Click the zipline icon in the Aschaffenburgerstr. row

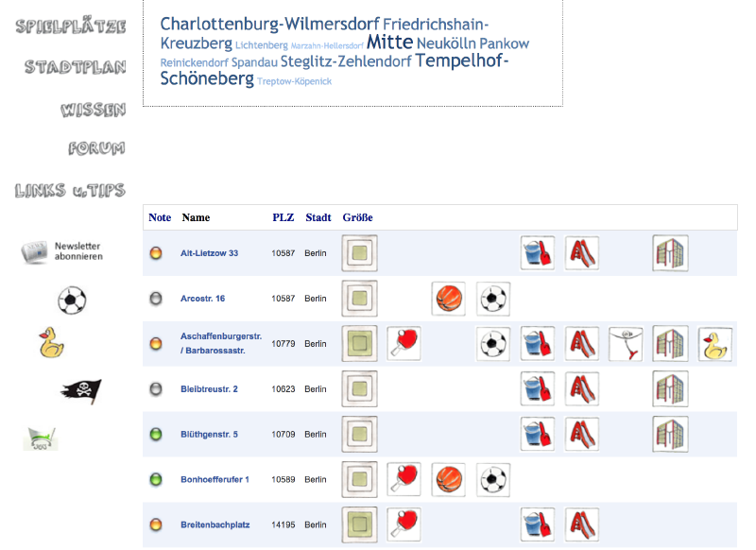(626, 344)
